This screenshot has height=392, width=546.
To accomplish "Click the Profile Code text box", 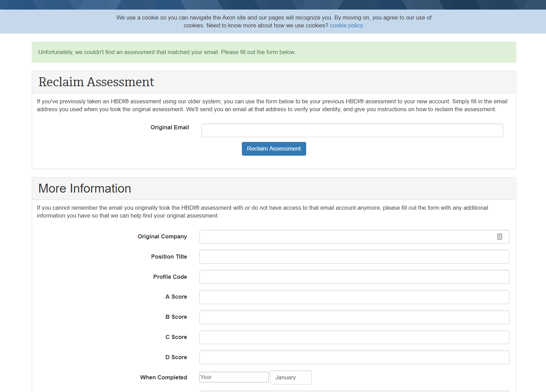I will (x=354, y=277).
